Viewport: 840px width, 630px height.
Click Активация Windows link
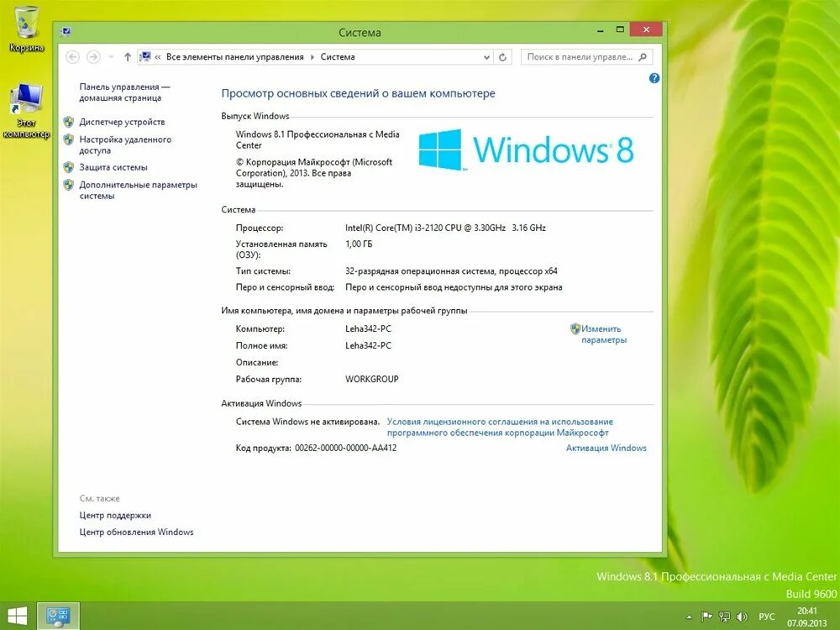pos(606,448)
